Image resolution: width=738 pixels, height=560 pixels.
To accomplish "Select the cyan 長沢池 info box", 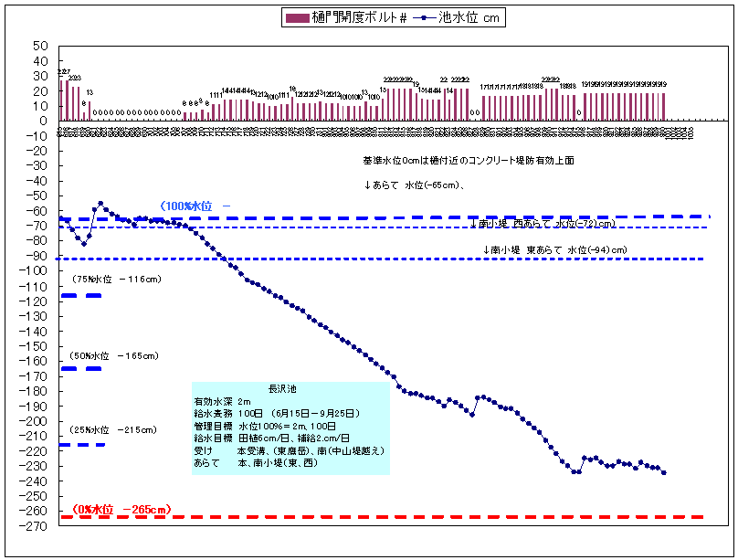I will 290,427.
